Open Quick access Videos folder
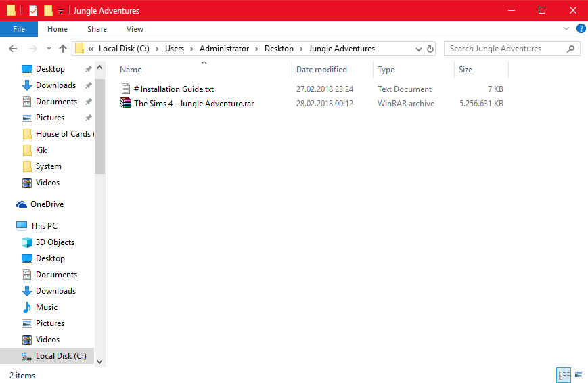This screenshot has width=588, height=383. coord(47,183)
